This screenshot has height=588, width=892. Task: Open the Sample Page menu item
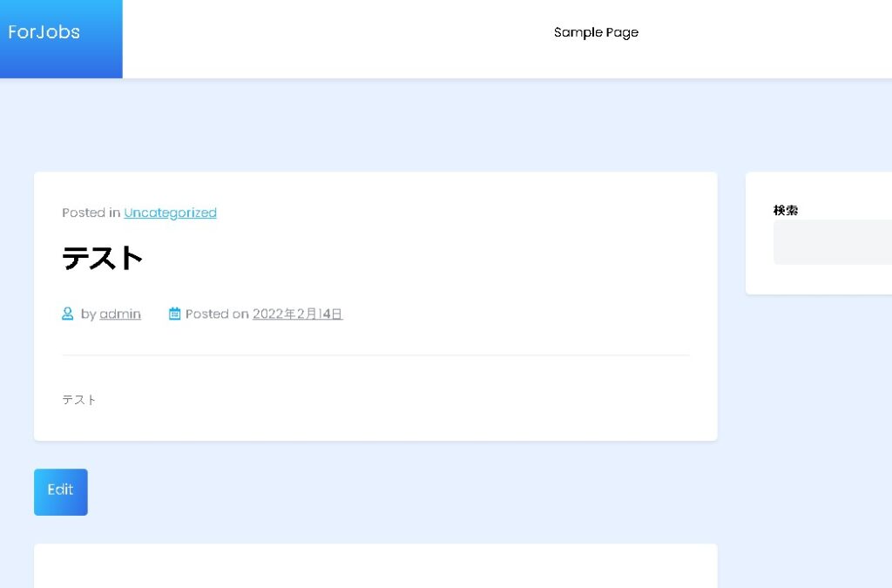[596, 32]
